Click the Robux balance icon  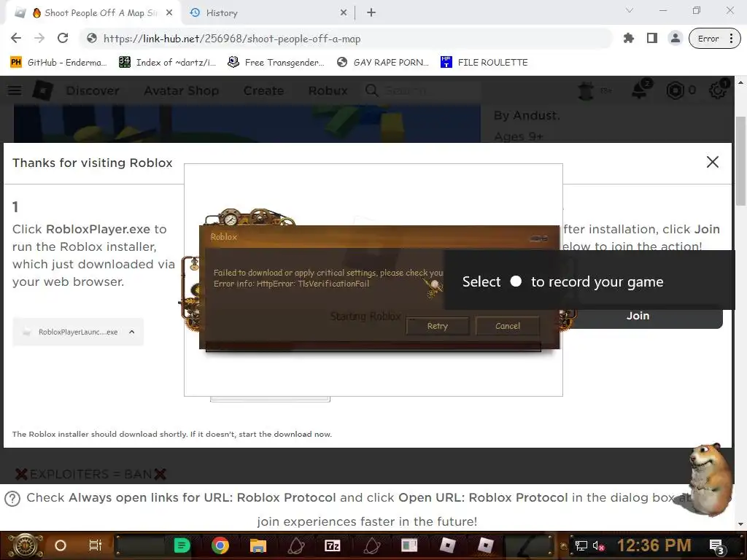pyautogui.click(x=675, y=90)
